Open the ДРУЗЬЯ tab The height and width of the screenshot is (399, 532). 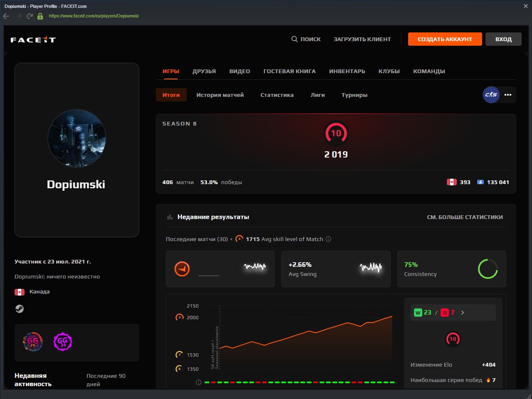(x=204, y=71)
